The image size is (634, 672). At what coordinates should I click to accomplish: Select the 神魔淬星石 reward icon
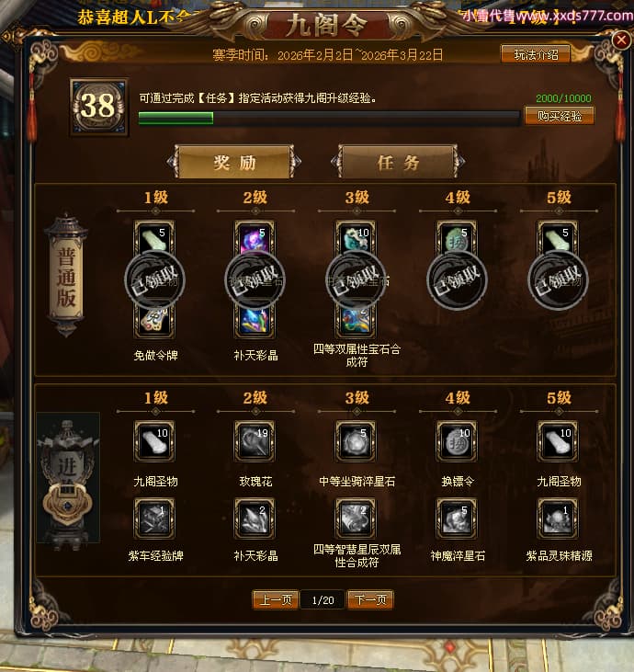click(457, 518)
